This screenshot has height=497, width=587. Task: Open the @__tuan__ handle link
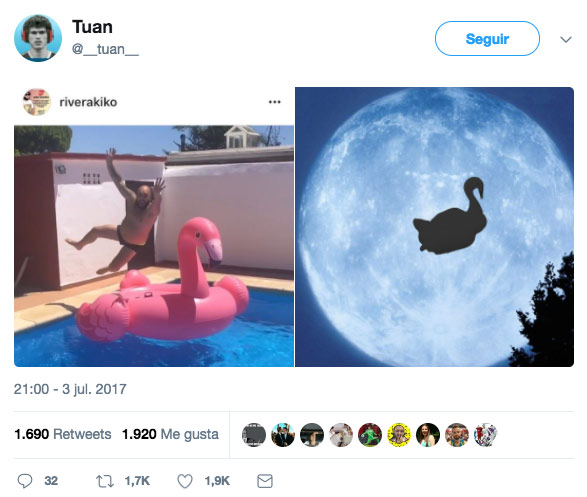point(105,49)
